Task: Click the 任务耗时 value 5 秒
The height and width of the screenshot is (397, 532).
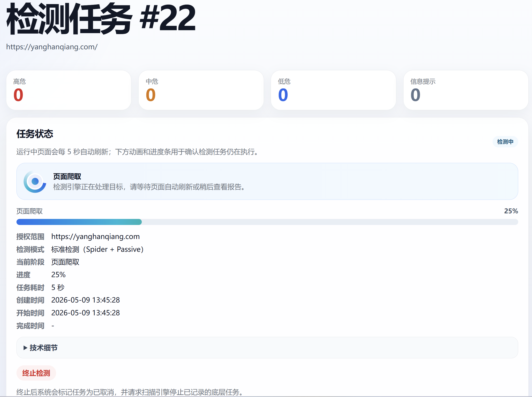Action: point(58,287)
